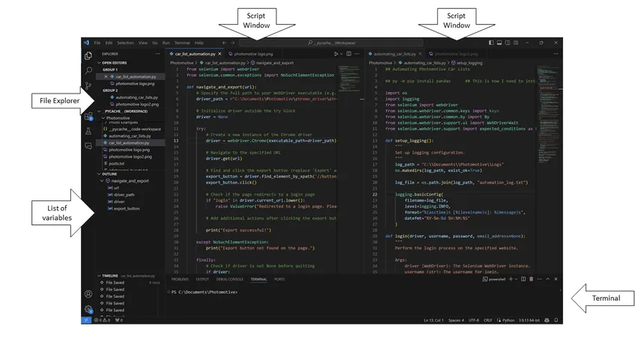Viewport: 644px width, 362px height.
Task: Click the errors and warnings counter in the status bar
Action: [103, 320]
